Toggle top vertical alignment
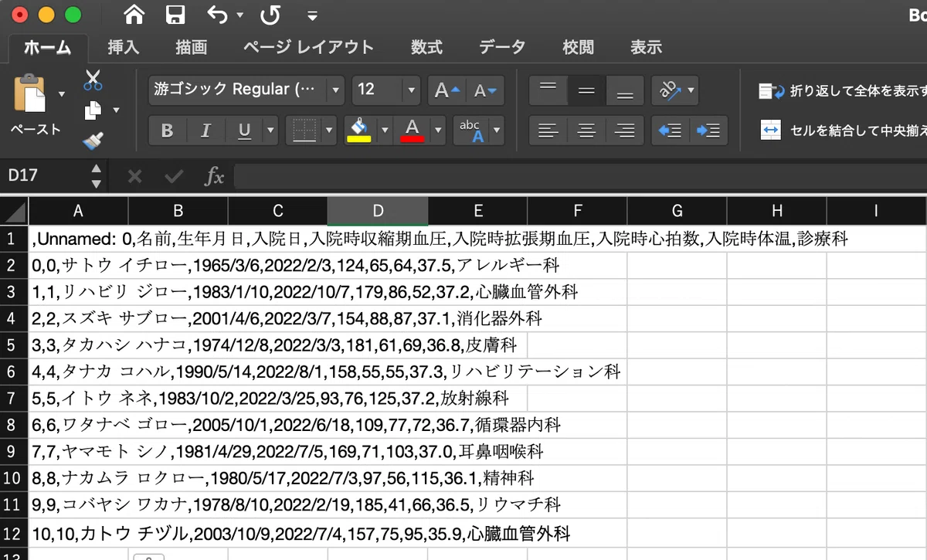Viewport: 927px width, 560px height. click(548, 90)
